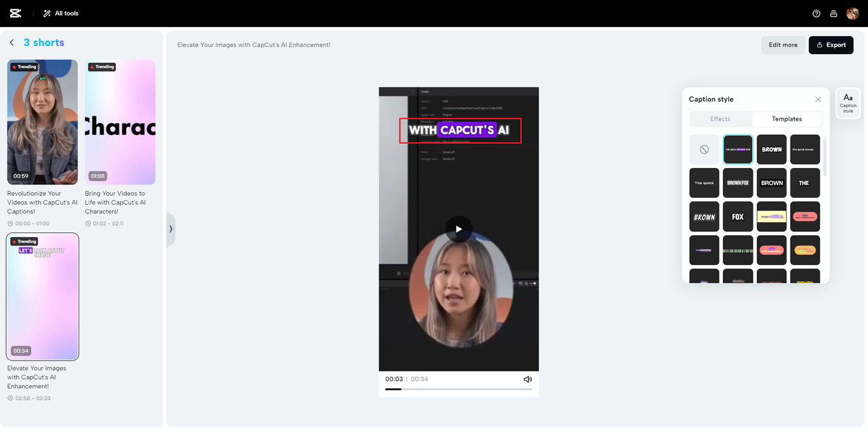Select the FOX caption template

pyautogui.click(x=738, y=217)
